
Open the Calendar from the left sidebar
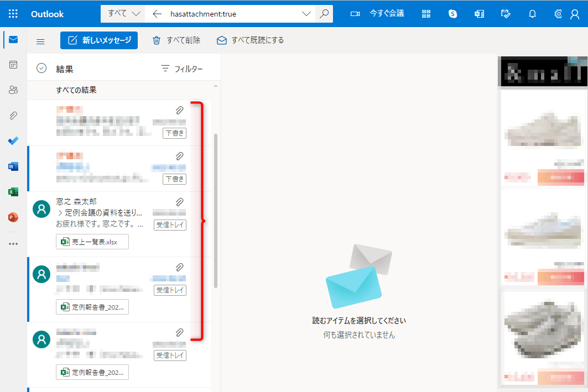coord(13,64)
